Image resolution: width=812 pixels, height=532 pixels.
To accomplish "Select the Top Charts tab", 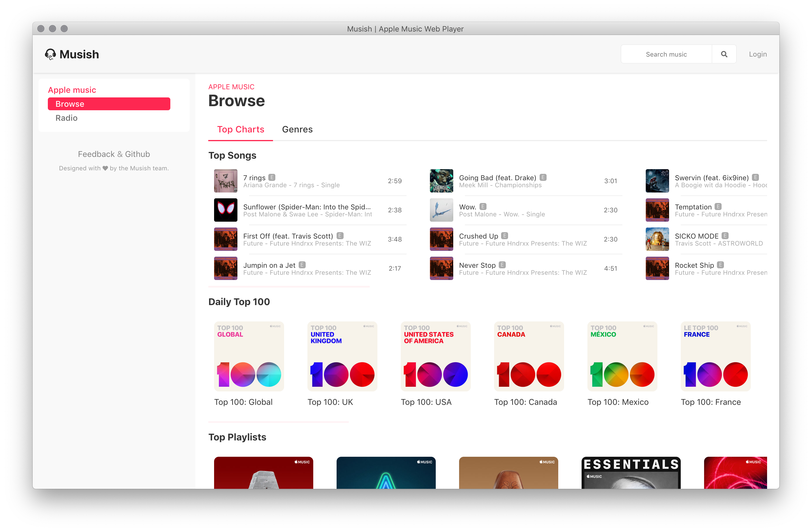I will pyautogui.click(x=241, y=129).
